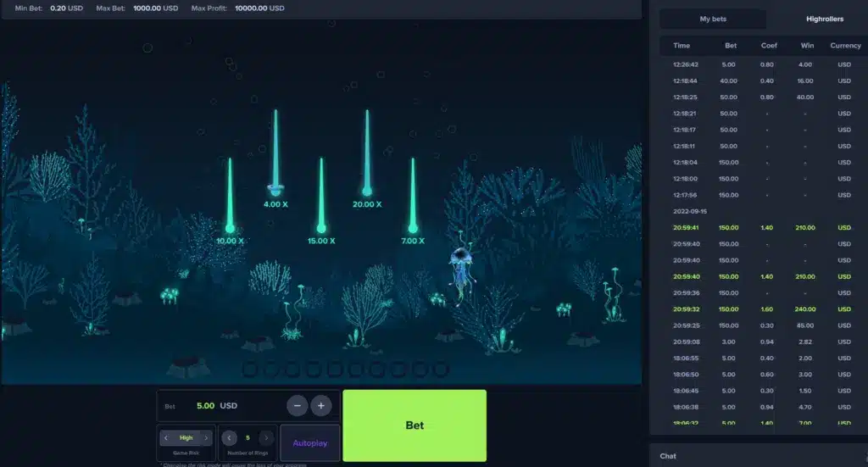Click the 12:18:44 bet row time

pos(685,81)
